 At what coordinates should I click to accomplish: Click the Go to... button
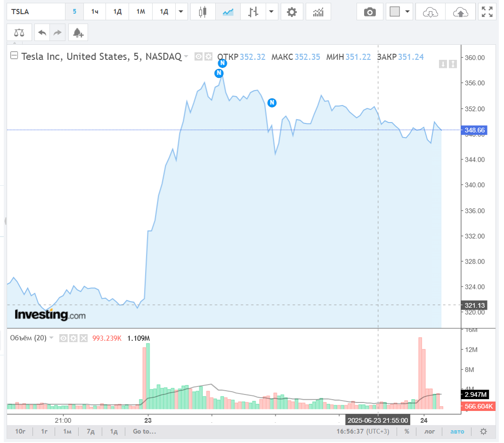(144, 431)
